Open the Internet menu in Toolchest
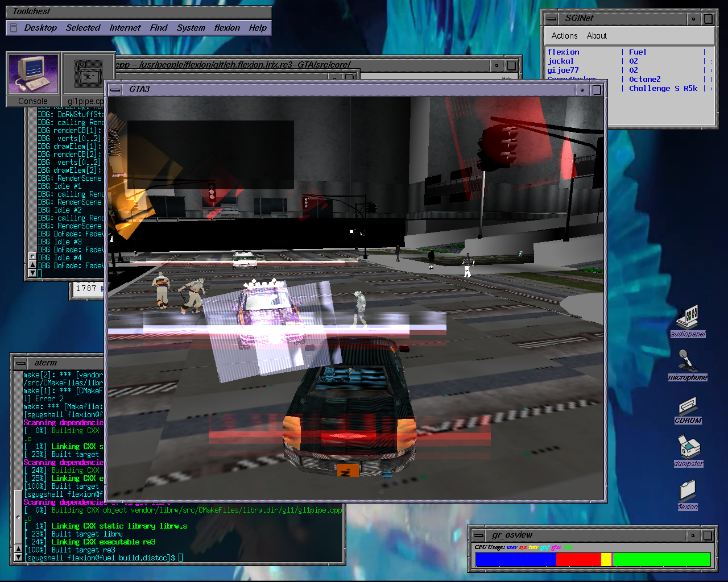728x582 pixels. coord(125,28)
